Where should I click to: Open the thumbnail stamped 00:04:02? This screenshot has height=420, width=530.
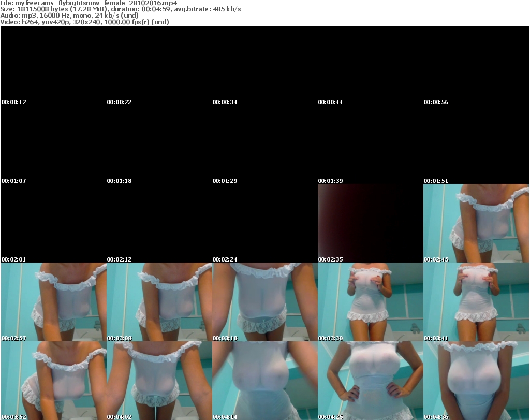coord(159,381)
